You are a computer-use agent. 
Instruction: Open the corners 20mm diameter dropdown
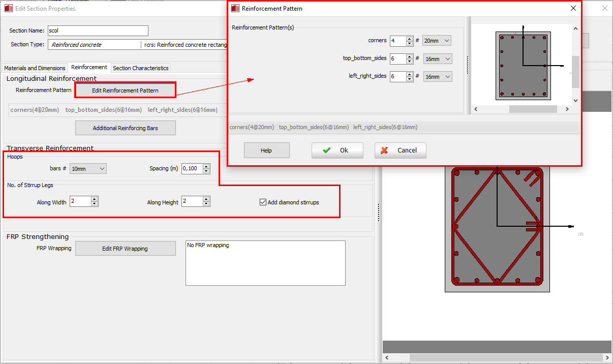(x=437, y=41)
